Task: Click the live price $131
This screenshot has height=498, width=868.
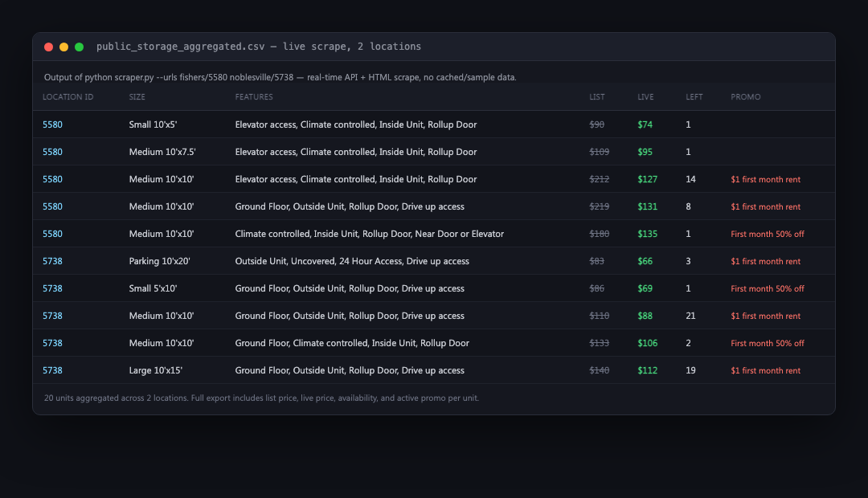Action: 648,206
